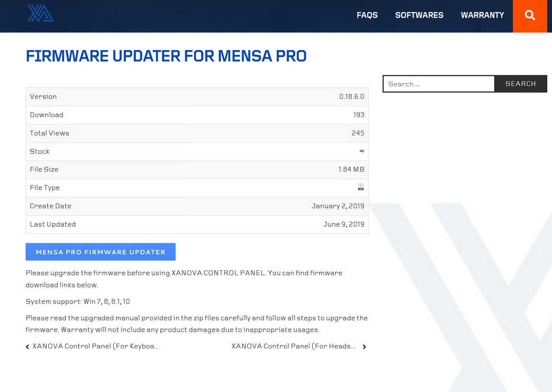Viewport: 552px width, 392px height.
Task: Select the File Type label
Action: 45,188
